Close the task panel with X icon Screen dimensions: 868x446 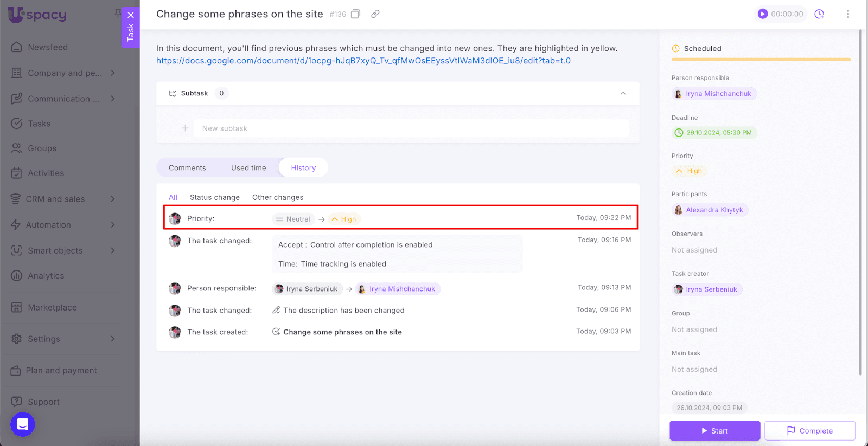pyautogui.click(x=131, y=15)
